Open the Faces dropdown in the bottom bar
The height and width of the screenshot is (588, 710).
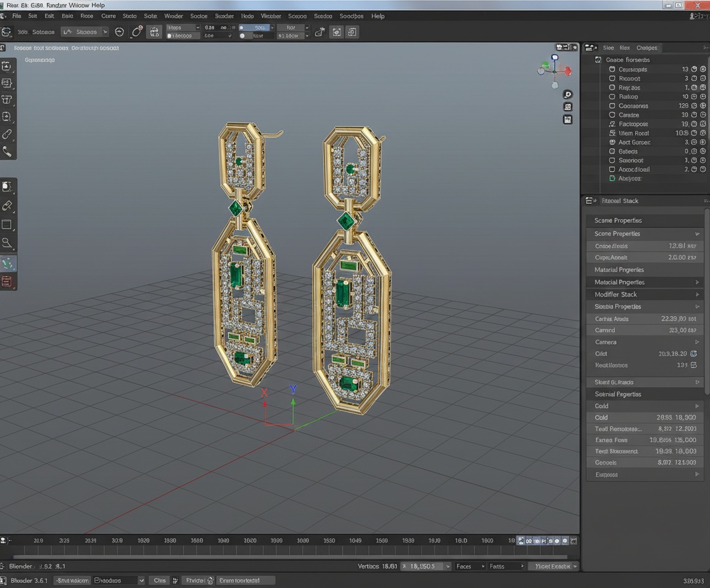(469, 566)
